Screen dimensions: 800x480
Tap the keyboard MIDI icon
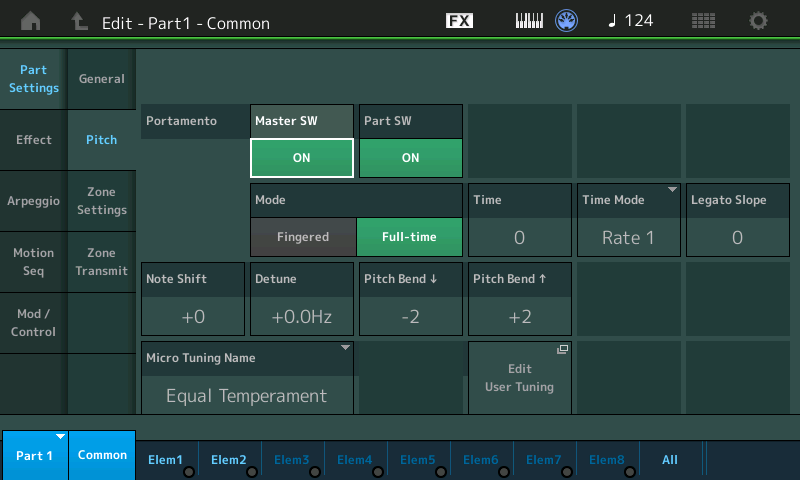click(x=531, y=20)
